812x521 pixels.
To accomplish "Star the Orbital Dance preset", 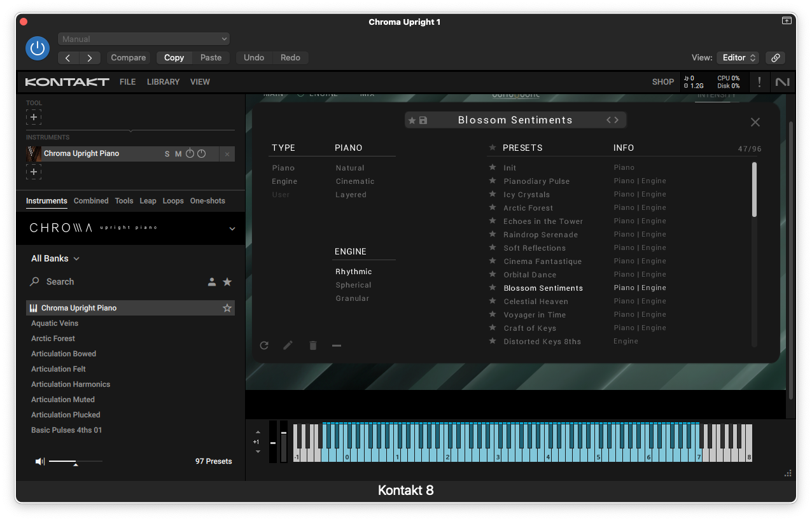I will (x=492, y=275).
